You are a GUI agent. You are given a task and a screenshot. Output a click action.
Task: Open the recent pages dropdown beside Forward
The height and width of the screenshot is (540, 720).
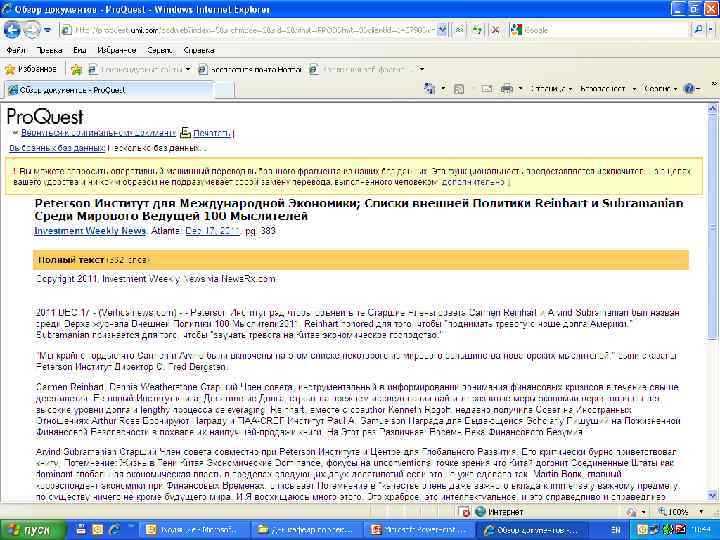click(x=47, y=30)
